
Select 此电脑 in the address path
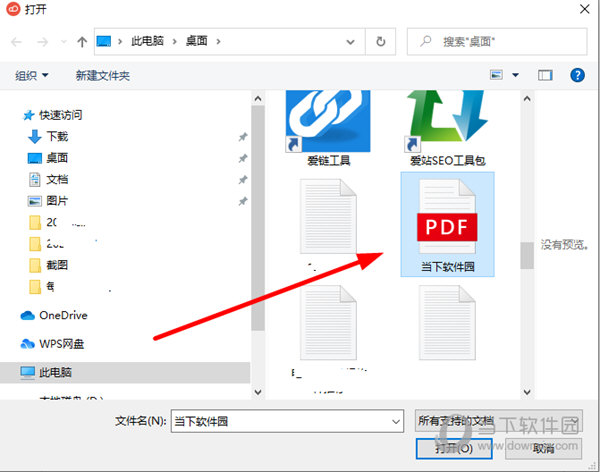(x=147, y=41)
